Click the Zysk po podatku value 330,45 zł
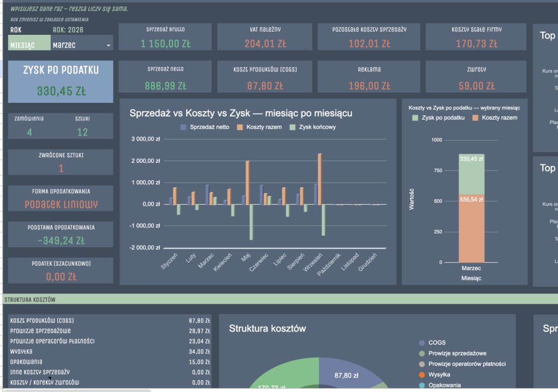Screen dimensions: 558x392 61,91
